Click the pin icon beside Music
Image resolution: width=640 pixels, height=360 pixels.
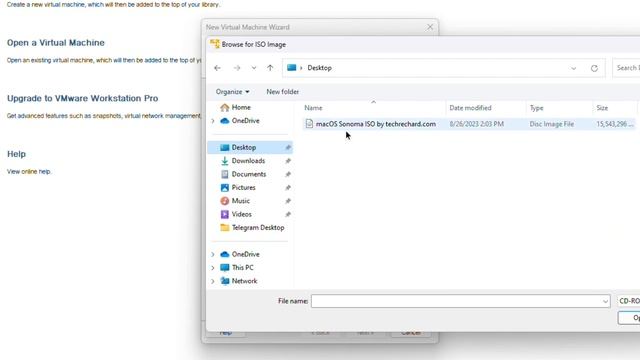288,201
